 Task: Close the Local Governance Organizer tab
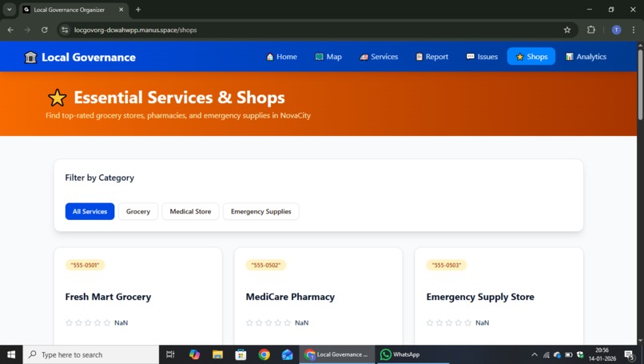coord(121,10)
